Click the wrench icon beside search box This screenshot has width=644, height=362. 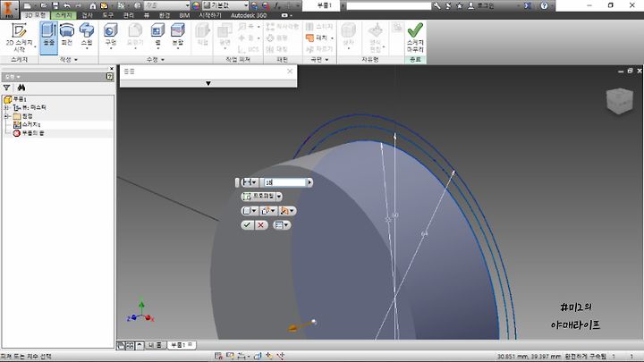[x=437, y=5]
